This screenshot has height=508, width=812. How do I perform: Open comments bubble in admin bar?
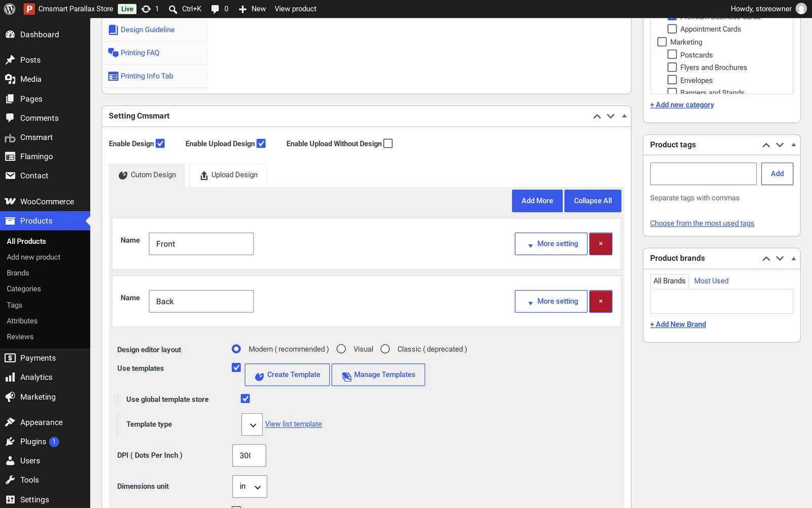[215, 9]
